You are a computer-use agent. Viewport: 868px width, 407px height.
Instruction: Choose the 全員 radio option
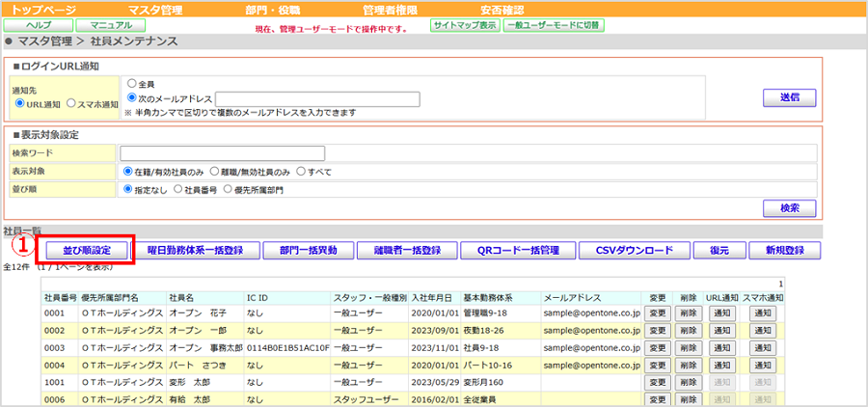tap(131, 84)
